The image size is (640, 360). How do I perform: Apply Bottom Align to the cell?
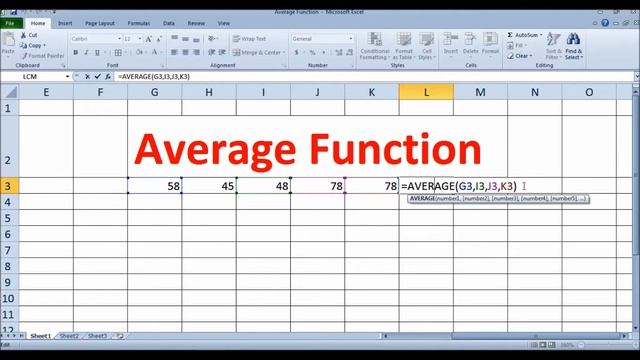196,39
